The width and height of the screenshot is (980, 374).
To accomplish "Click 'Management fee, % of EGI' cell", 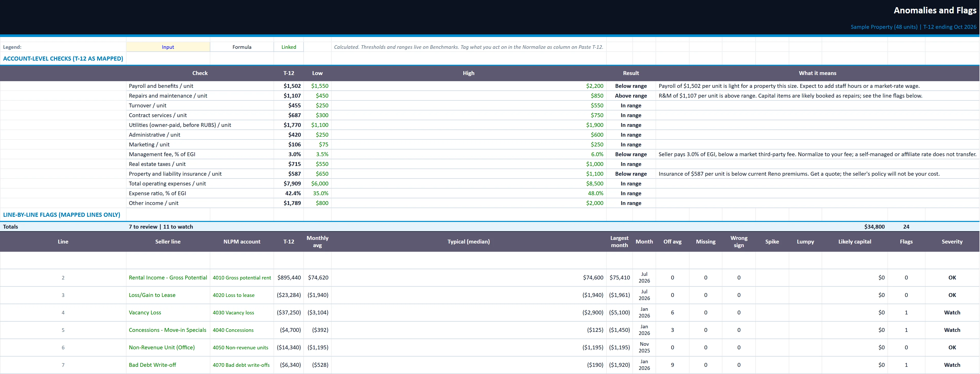I will [x=200, y=154].
